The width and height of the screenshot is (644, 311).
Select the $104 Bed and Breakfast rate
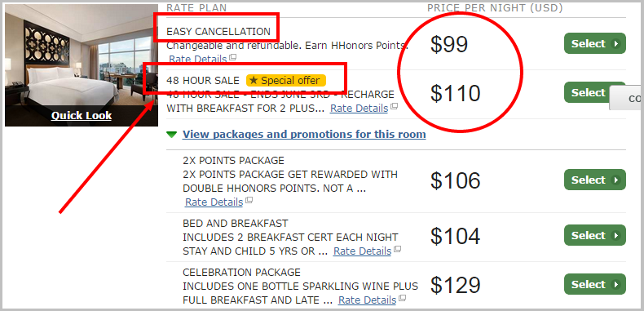click(595, 235)
